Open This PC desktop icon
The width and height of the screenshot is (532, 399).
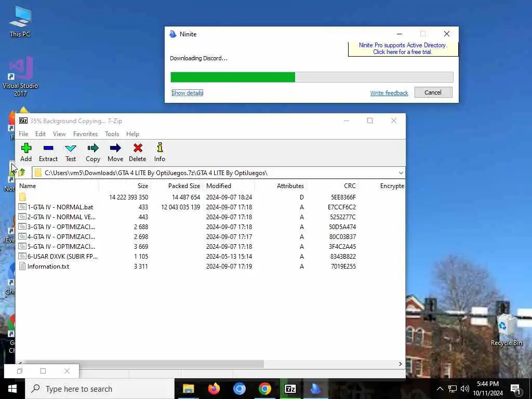point(20,22)
